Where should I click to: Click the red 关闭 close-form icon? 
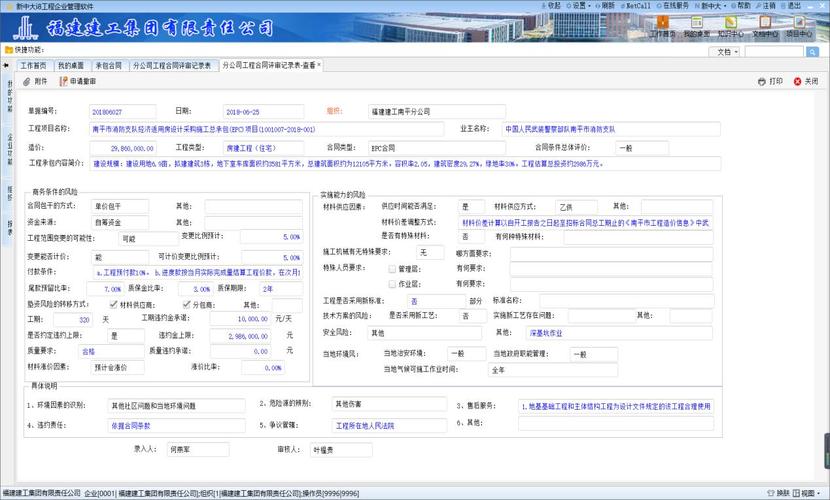(797, 81)
